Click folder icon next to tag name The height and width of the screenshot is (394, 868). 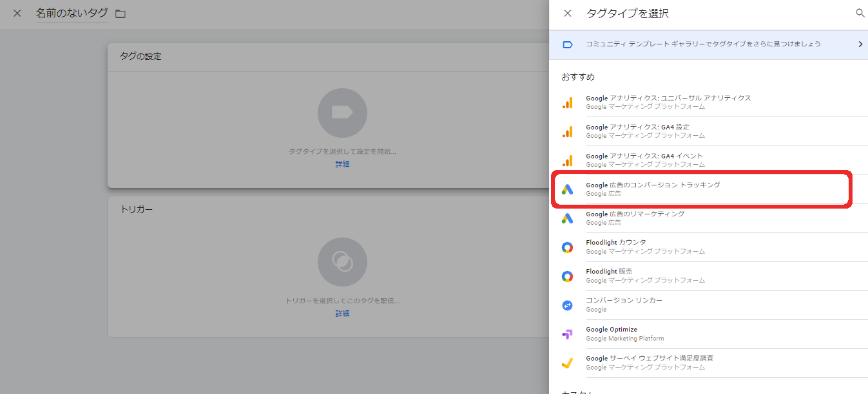(x=120, y=14)
